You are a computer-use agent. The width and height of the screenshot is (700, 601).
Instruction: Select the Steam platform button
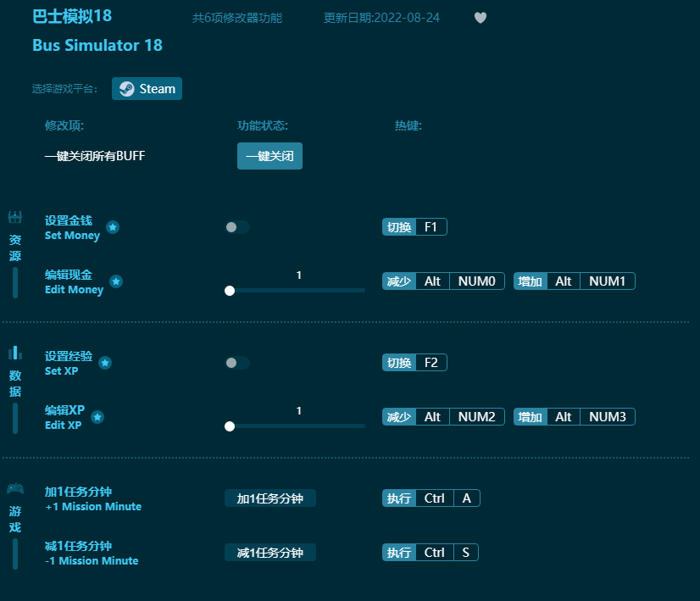click(x=147, y=88)
